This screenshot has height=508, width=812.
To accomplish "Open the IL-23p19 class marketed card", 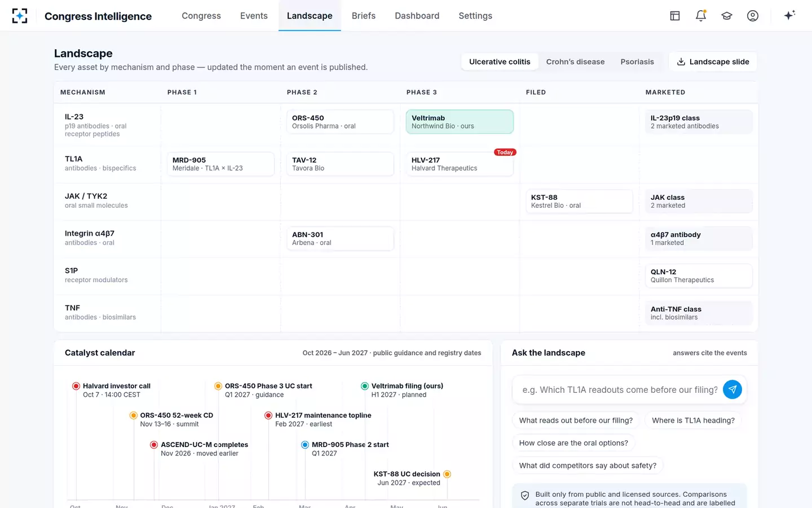I will tap(699, 122).
